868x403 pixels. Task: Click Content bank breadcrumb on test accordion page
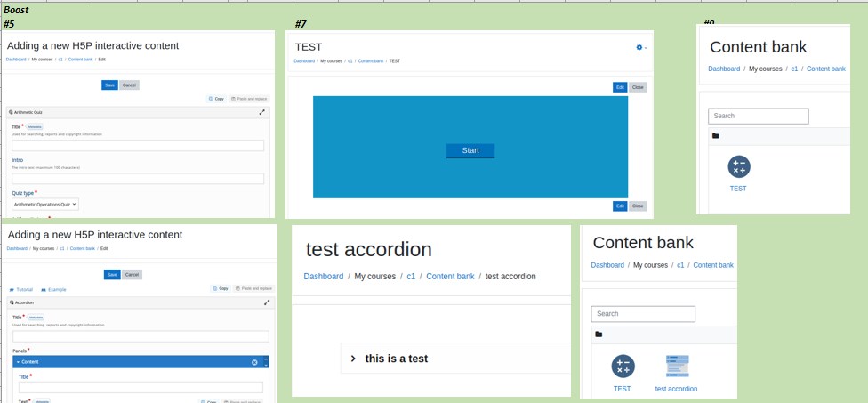[450, 277]
